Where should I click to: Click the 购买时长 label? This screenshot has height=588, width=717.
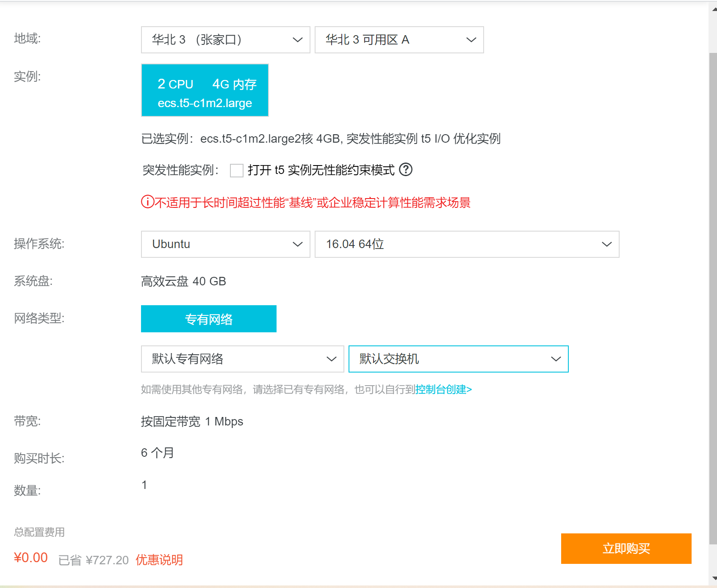click(x=39, y=458)
